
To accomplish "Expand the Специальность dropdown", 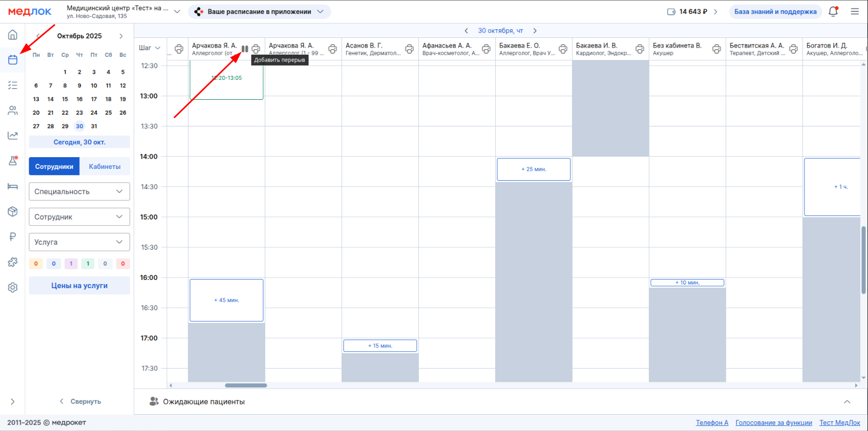I will [x=79, y=191].
